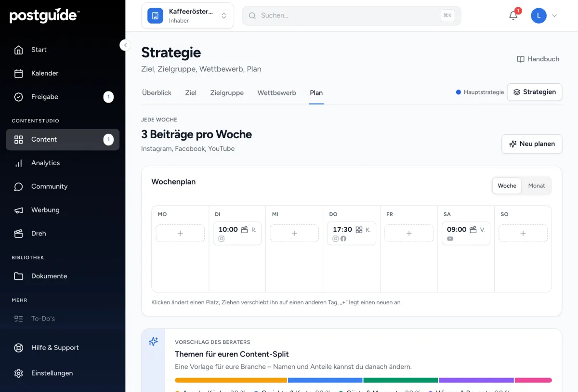This screenshot has width=578, height=392.
Task: Click the green content-split segment
Action: click(x=401, y=380)
